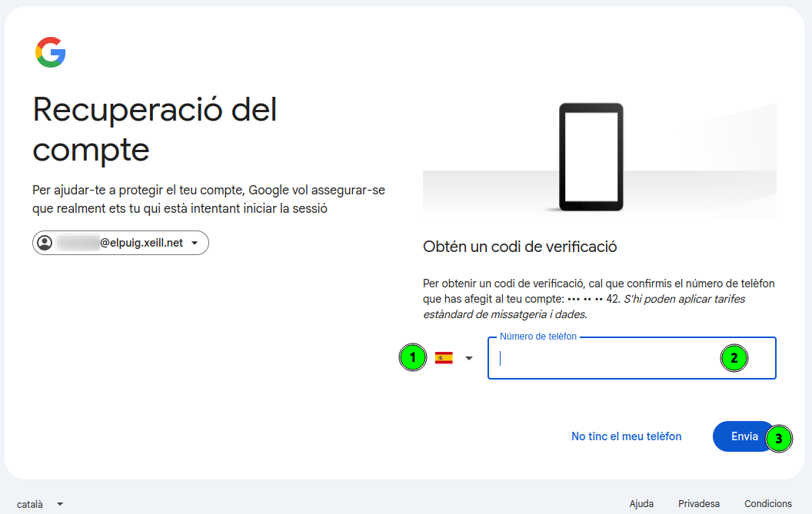Screen dimensions: 812x514
Task: Click the Envia button
Action: [x=744, y=436]
